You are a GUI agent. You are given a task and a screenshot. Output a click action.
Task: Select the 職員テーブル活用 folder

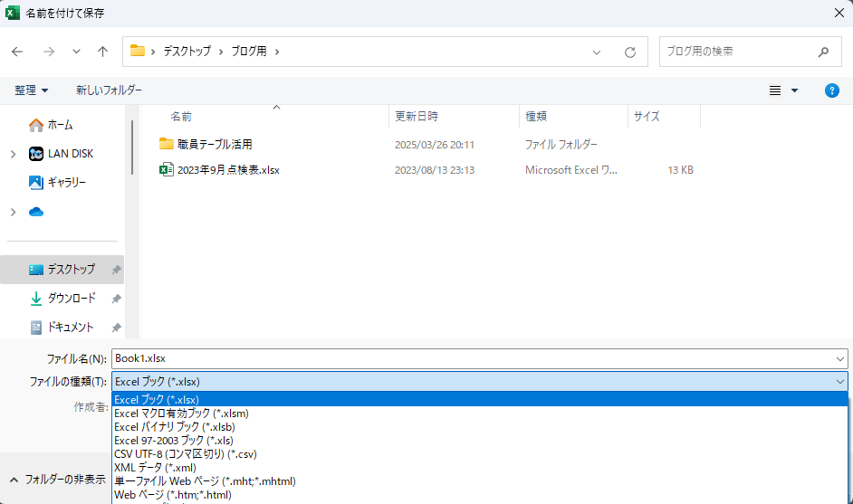point(215,144)
